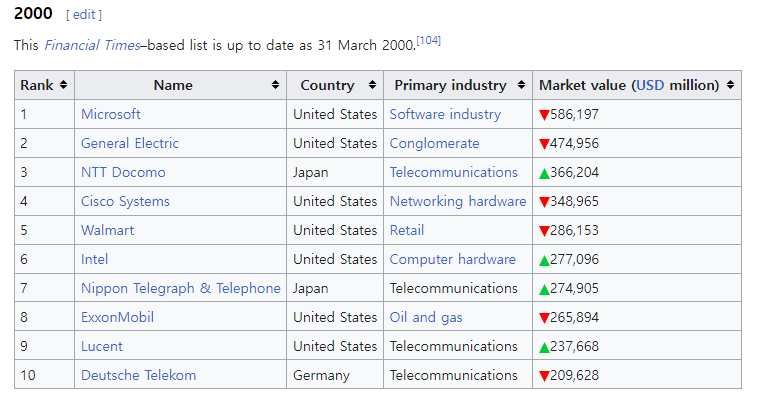This screenshot has width=758, height=402.
Task: Click green up arrow beside 366,204
Action: tap(544, 173)
